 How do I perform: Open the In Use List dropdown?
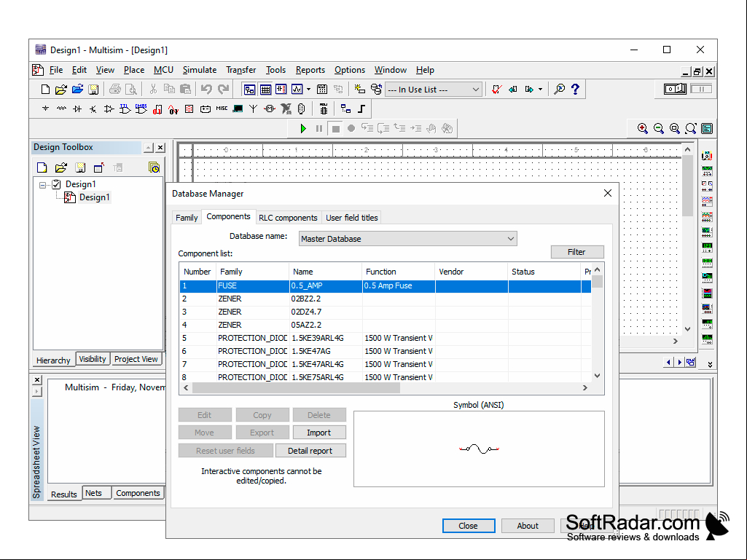(433, 90)
